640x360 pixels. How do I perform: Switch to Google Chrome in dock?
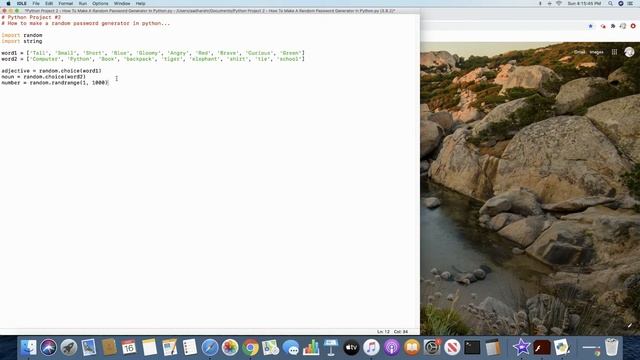250,348
